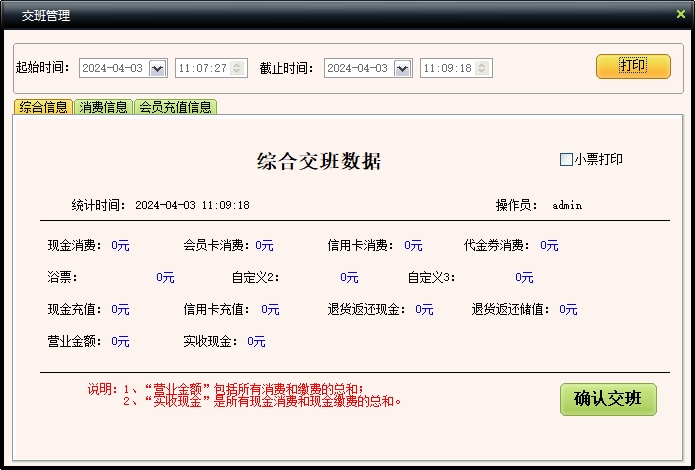
Task: Open the 会员充值信息 tab
Action: (x=175, y=107)
